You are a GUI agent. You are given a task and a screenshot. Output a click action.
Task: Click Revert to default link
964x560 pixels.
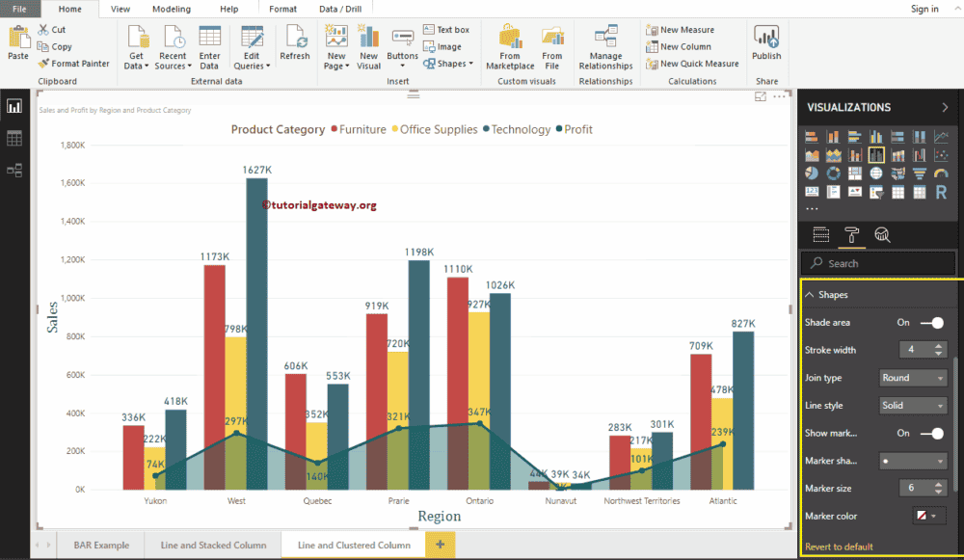pos(839,547)
